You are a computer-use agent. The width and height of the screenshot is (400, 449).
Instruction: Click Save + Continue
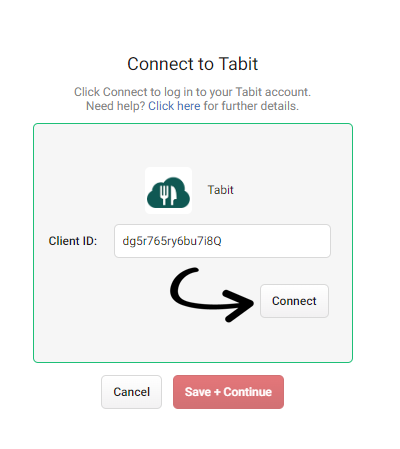(228, 392)
